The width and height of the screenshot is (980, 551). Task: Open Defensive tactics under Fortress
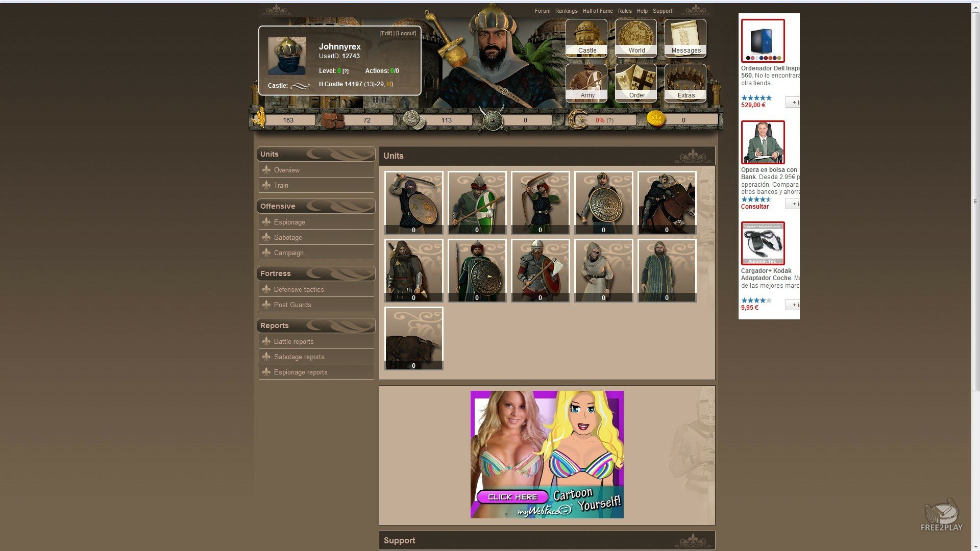tap(299, 289)
